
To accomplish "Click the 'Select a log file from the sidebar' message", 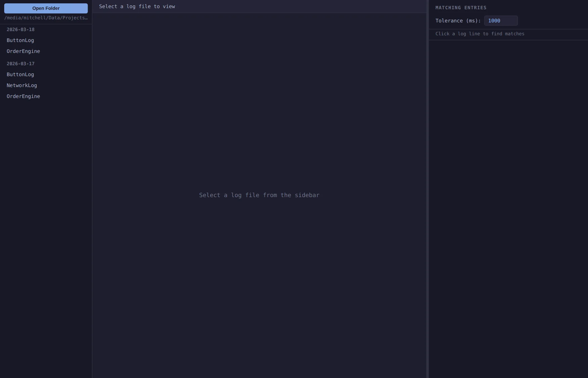I will point(259,195).
